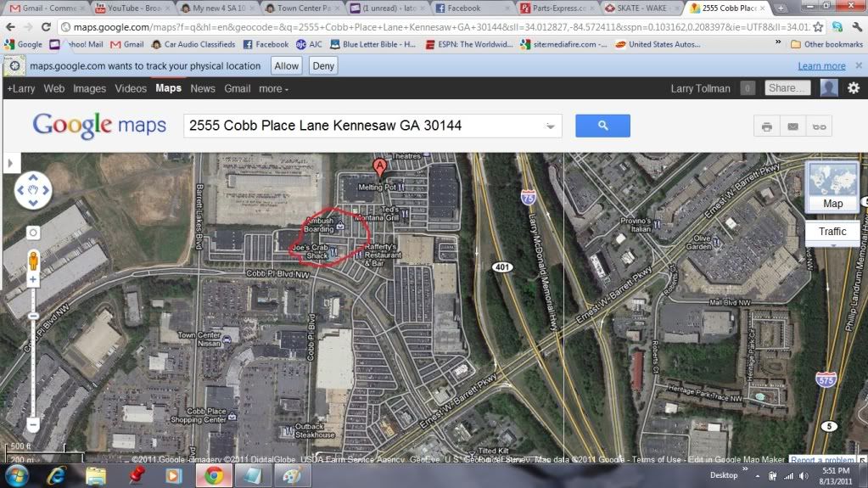The image size is (868, 488).
Task: Deny the location tracking request
Action: point(323,66)
